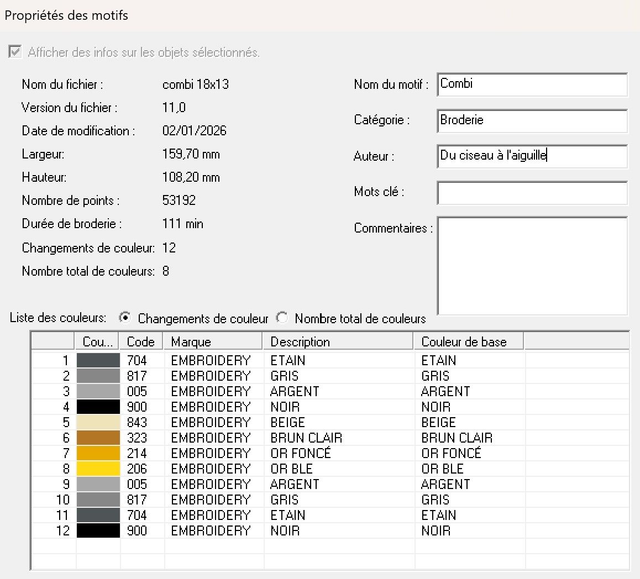Click the OR FONCÉ swatch in row 7
This screenshot has height=579, width=640.
[x=98, y=453]
